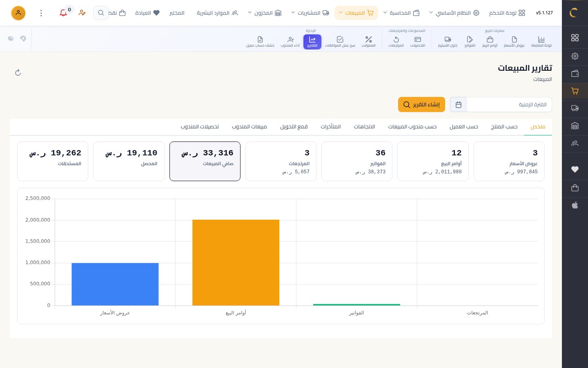
Task: Open the theme palette icon in the ribbon
Action: click(23, 38)
